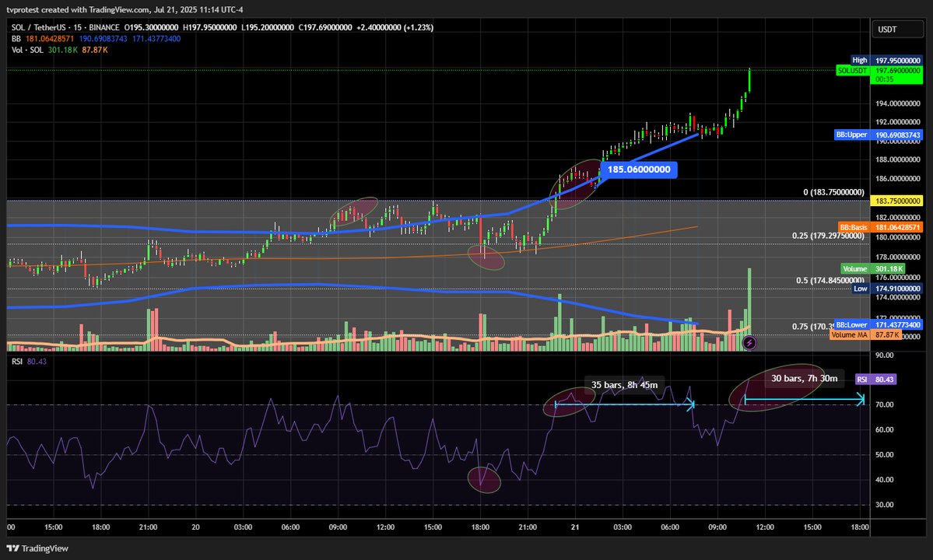
Task: Click the +2.40000000 (+1.23%) change value
Action: 395,27
